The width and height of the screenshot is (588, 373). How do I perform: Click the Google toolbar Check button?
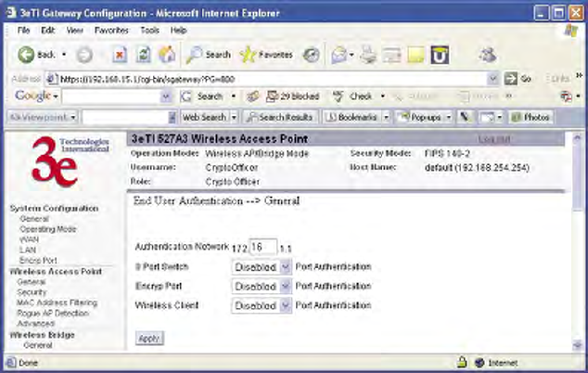click(352, 96)
